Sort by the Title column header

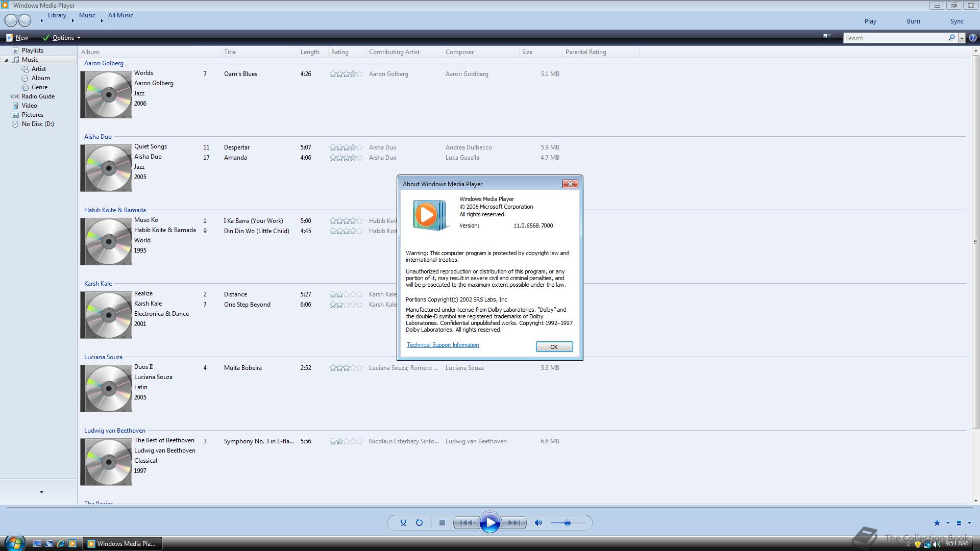coord(259,52)
